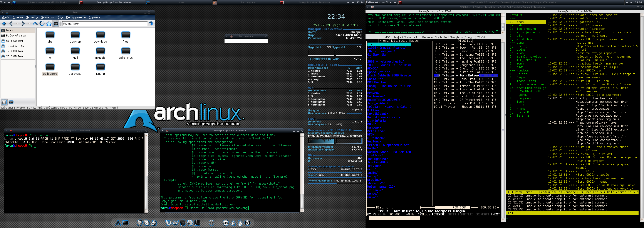Select the Загрузки folder
The width and height of the screenshot is (644, 228).
coord(75,69)
